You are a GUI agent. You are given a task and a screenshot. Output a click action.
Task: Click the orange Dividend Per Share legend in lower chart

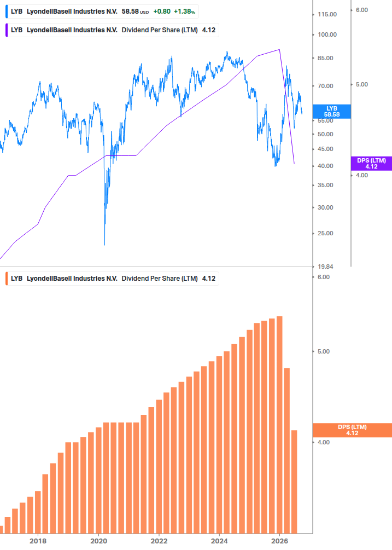112,279
